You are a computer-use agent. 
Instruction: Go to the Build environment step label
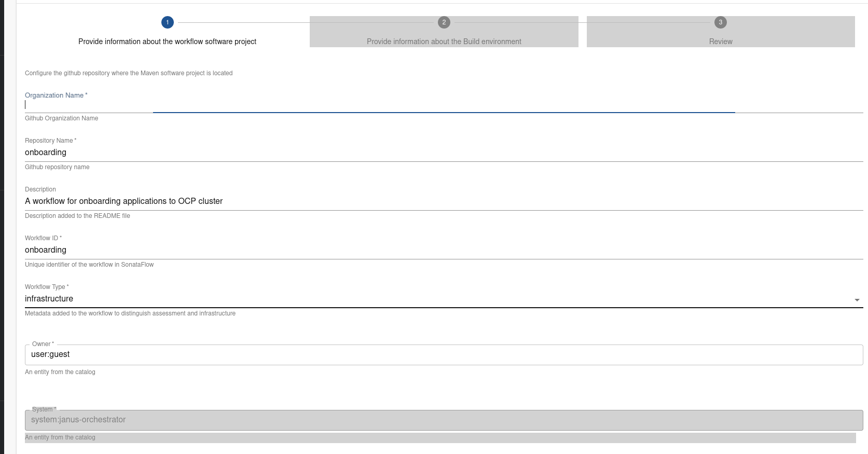(444, 42)
